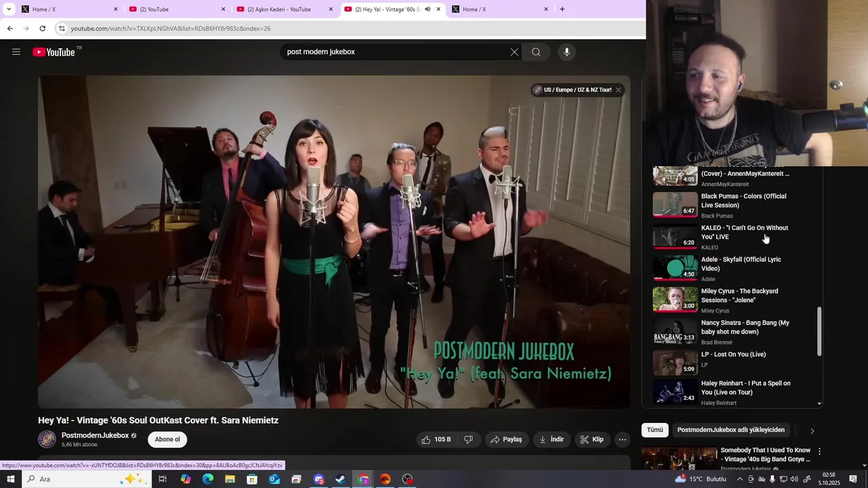
Task: Open Steam from the taskbar
Action: 340,479
